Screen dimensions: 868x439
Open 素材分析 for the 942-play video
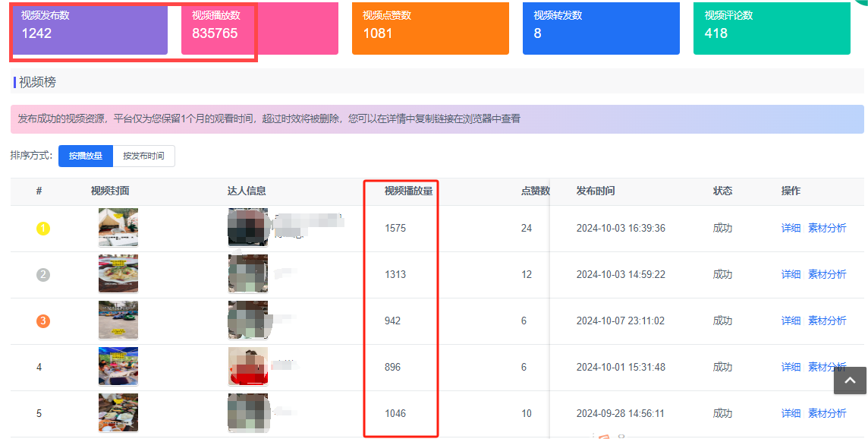826,321
